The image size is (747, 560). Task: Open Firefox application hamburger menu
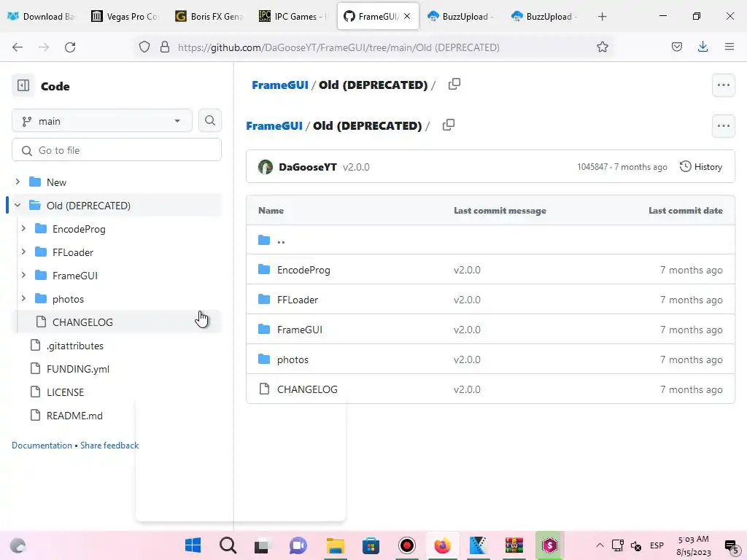(x=729, y=47)
